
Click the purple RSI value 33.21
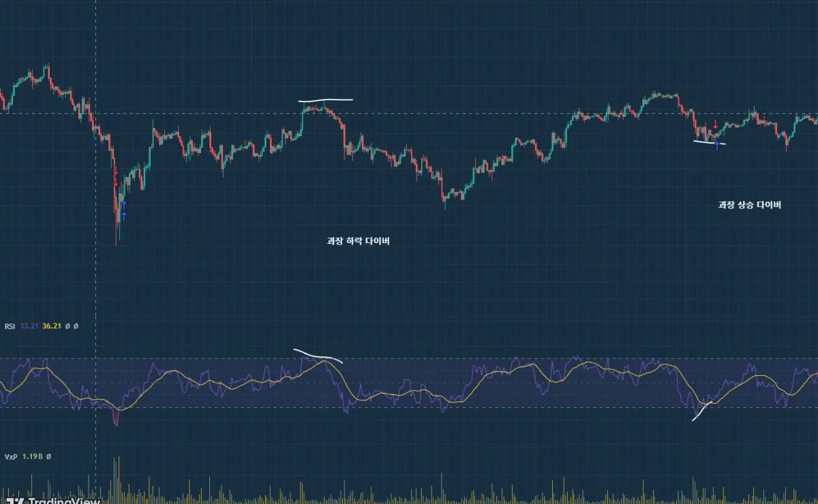click(x=29, y=326)
